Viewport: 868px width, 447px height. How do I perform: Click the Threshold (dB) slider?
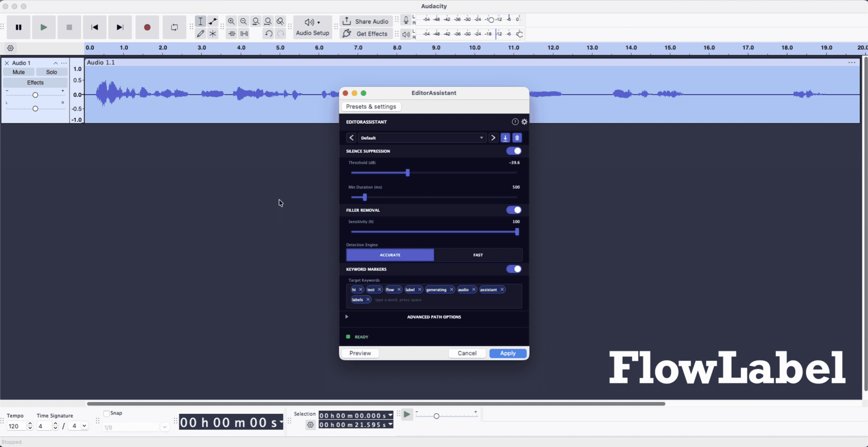[x=434, y=173]
